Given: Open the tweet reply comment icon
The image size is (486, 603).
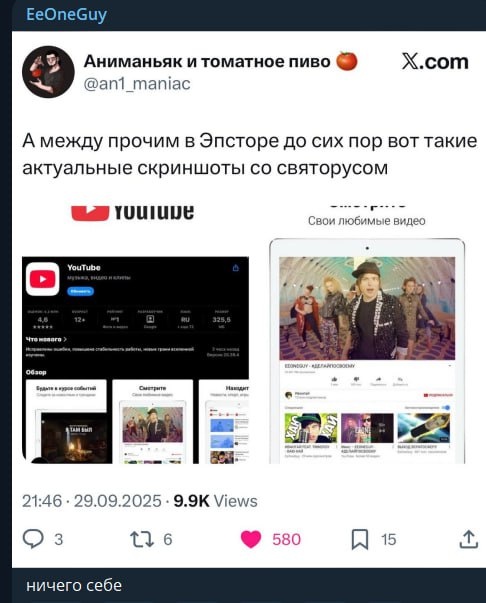Looking at the screenshot, I should point(33,539).
